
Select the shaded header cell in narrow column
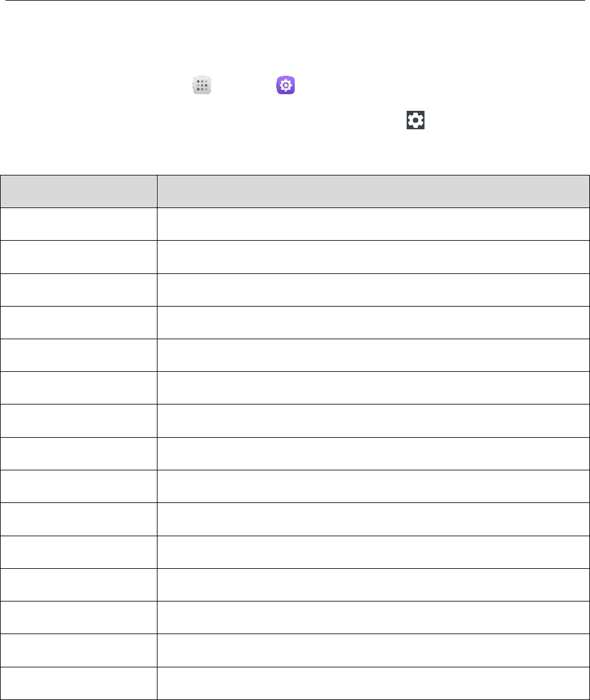[x=79, y=191]
